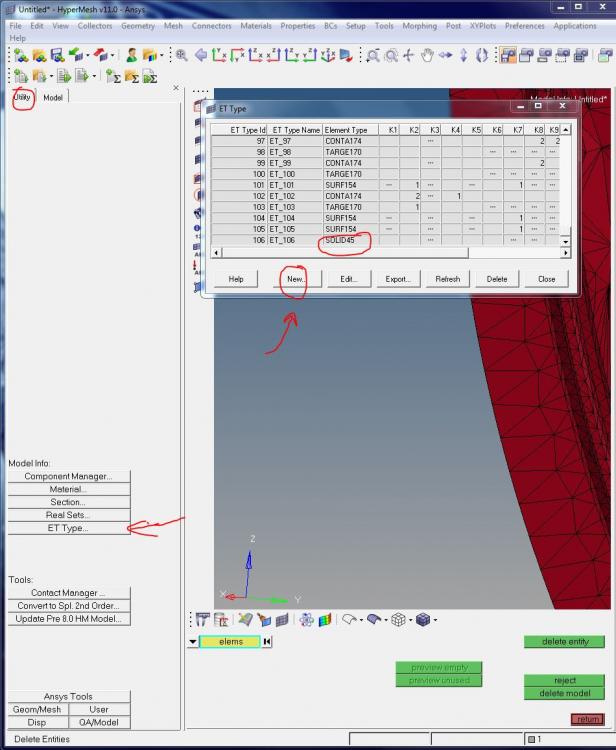
Task: Open the wireframe geometry display dropdown arrow
Action: pos(361,620)
